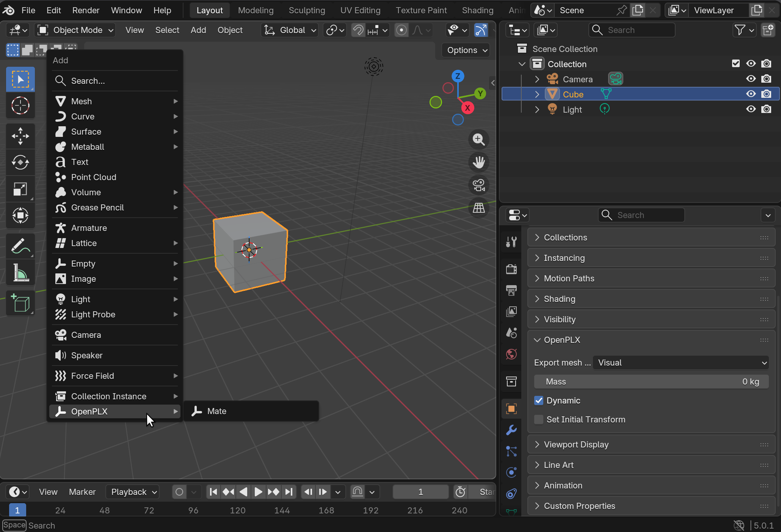The width and height of the screenshot is (781, 532).
Task: Open the Playback dropdown
Action: (x=133, y=492)
